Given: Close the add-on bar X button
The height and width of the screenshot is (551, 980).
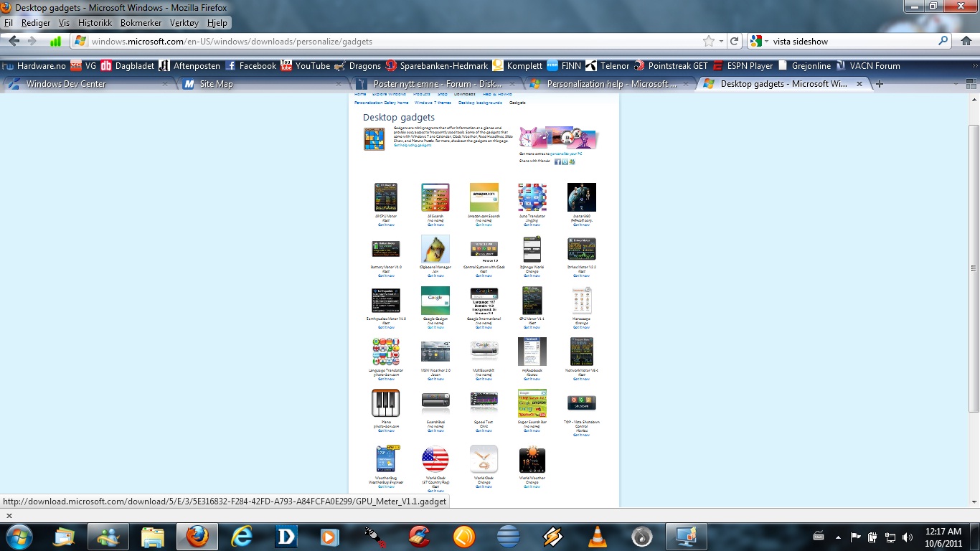Looking at the screenshot, I should click(9, 515).
